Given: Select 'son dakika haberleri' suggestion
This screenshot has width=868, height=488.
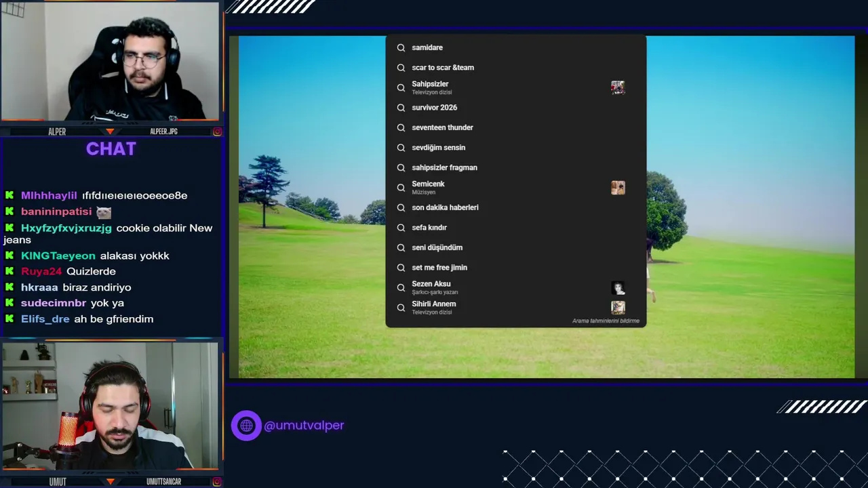Looking at the screenshot, I should 515,207.
